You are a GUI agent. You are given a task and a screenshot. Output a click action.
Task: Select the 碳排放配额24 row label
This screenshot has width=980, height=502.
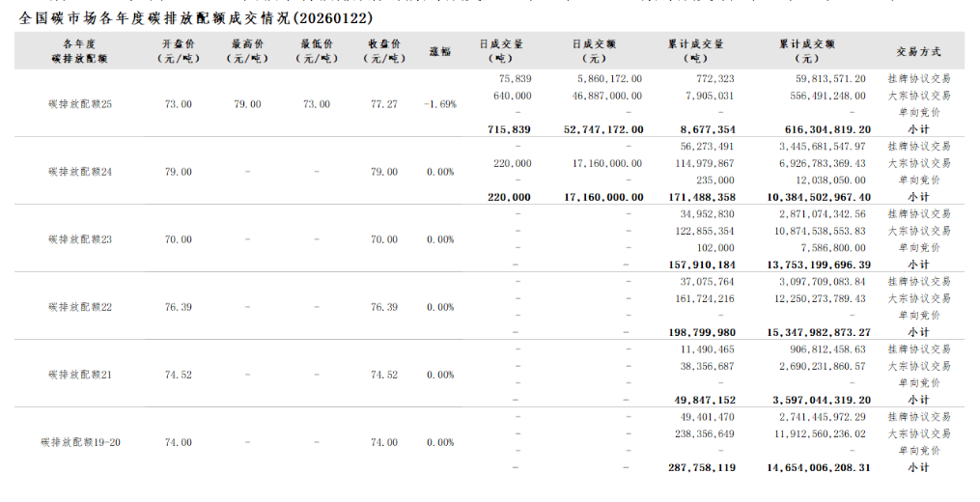click(80, 172)
